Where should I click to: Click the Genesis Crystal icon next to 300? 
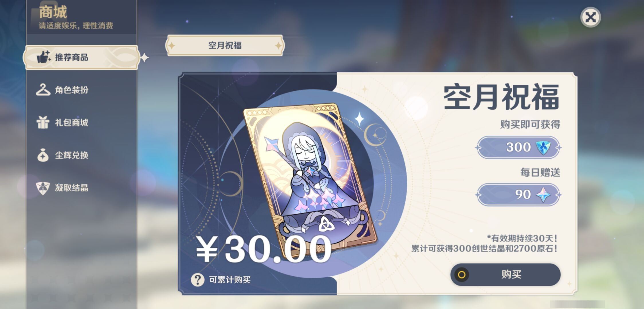pyautogui.click(x=543, y=147)
